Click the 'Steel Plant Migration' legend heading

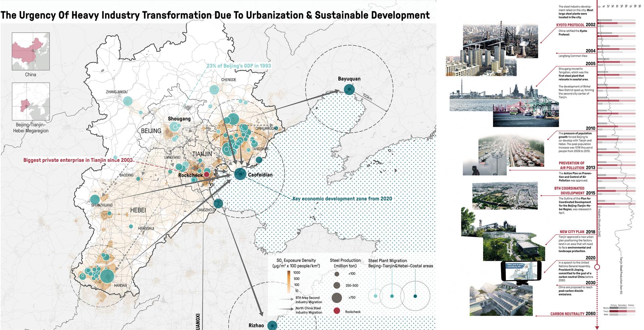point(387,261)
